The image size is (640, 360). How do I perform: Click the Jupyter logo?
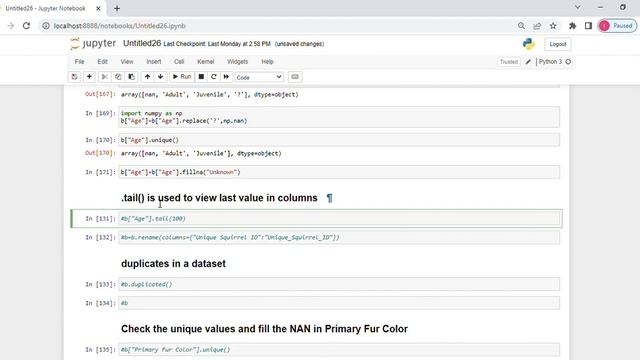click(x=93, y=43)
